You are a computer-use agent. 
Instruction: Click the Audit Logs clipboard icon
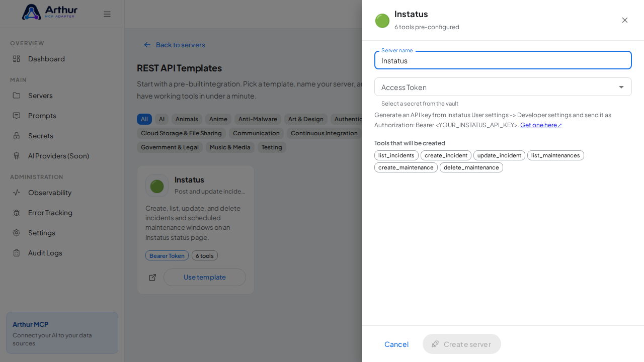point(17,253)
